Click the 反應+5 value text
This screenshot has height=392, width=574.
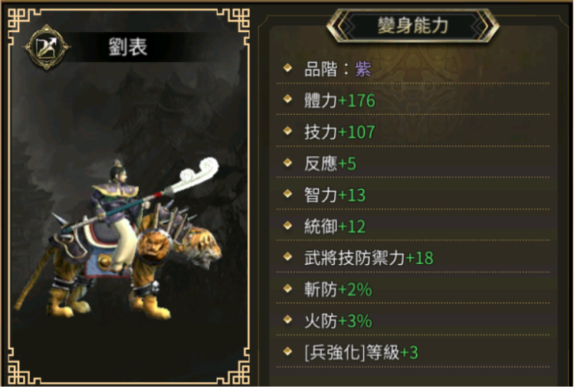[330, 163]
